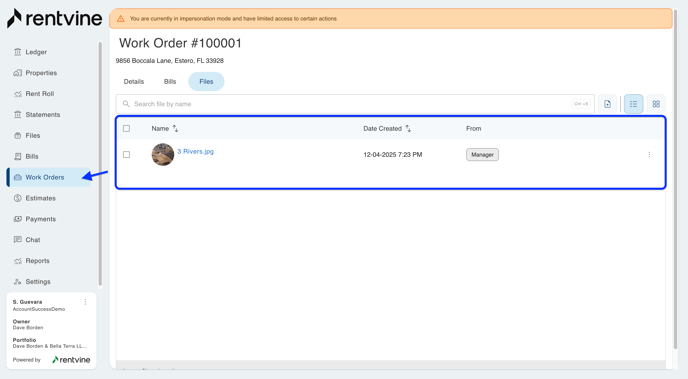Screen dimensions: 688x379
Task: Open the 3 Rivers.jpg row options menu
Action: (649, 154)
